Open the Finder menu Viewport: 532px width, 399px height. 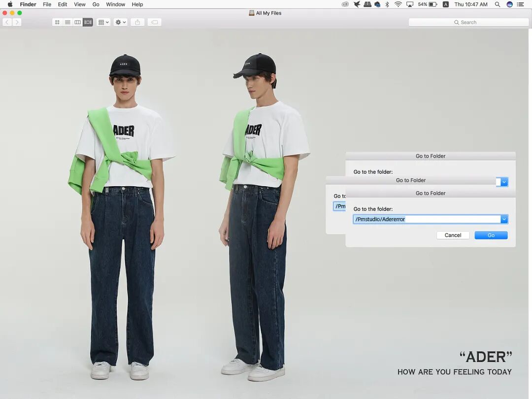(28, 4)
